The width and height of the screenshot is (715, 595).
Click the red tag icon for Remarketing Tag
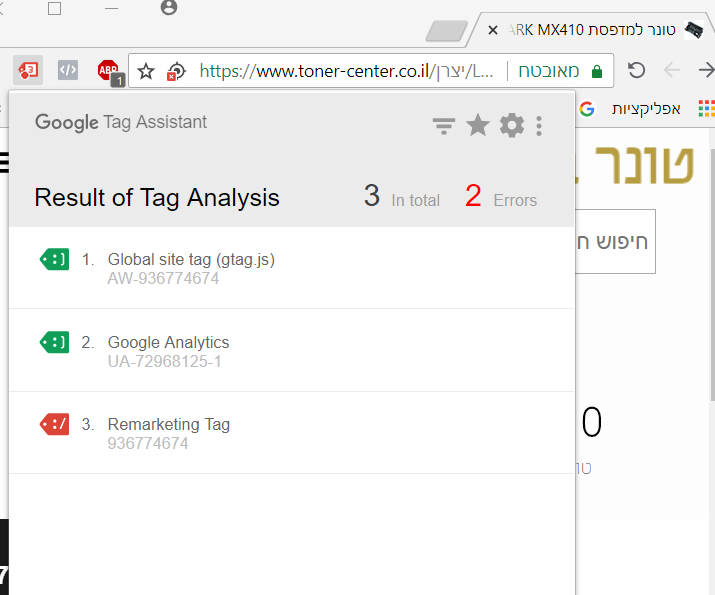coord(55,424)
